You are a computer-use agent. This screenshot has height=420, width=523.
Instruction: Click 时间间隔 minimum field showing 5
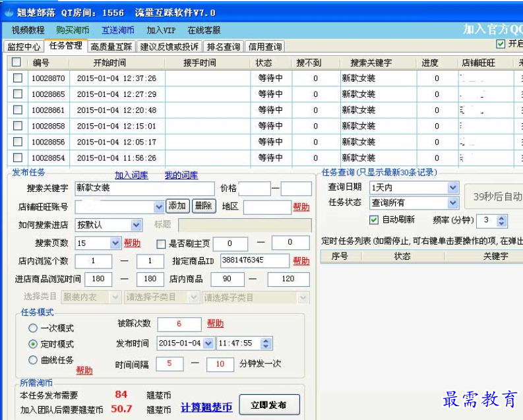(169, 364)
